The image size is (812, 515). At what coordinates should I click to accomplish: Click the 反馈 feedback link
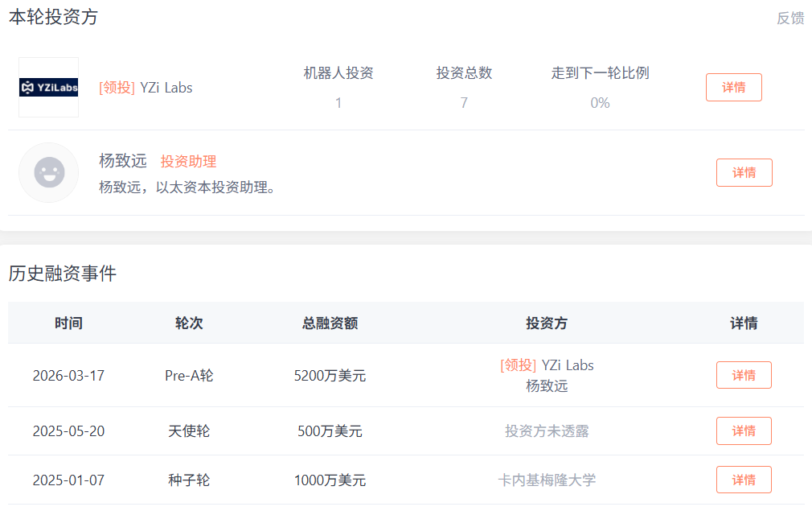pyautogui.click(x=789, y=19)
